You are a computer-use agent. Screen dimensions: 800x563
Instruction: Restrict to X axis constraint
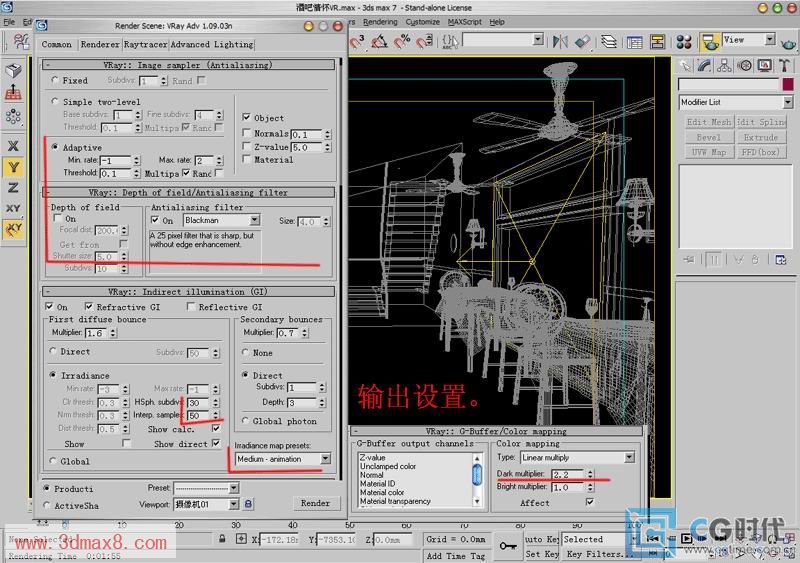tap(13, 146)
